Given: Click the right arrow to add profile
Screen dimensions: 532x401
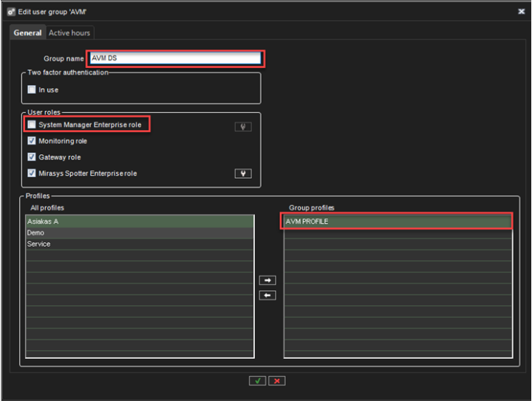Looking at the screenshot, I should (x=268, y=281).
